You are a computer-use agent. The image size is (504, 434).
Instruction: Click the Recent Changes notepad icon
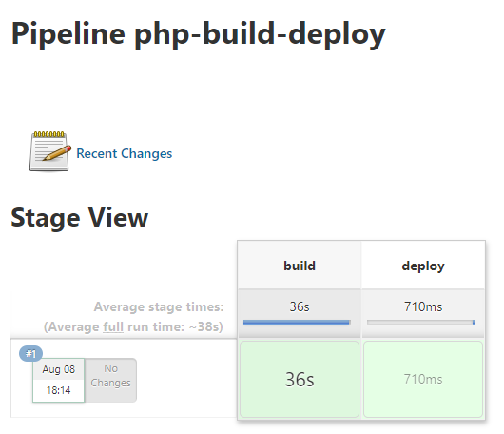point(49,151)
